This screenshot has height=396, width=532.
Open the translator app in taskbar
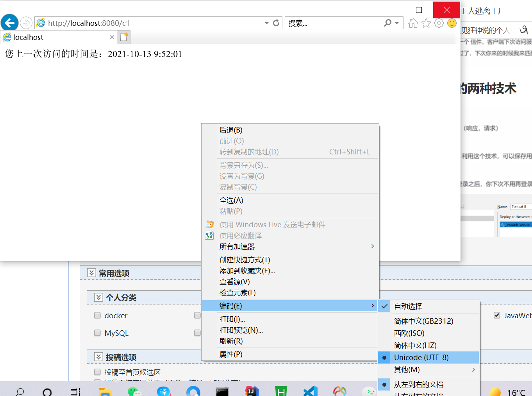coord(164,391)
